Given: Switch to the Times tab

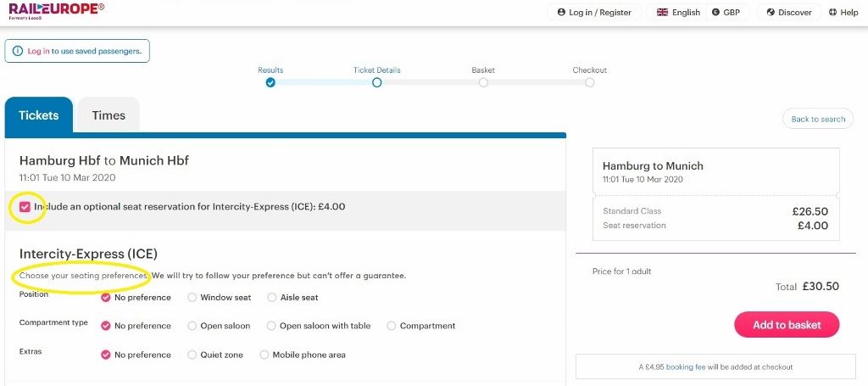Looking at the screenshot, I should click(x=108, y=115).
